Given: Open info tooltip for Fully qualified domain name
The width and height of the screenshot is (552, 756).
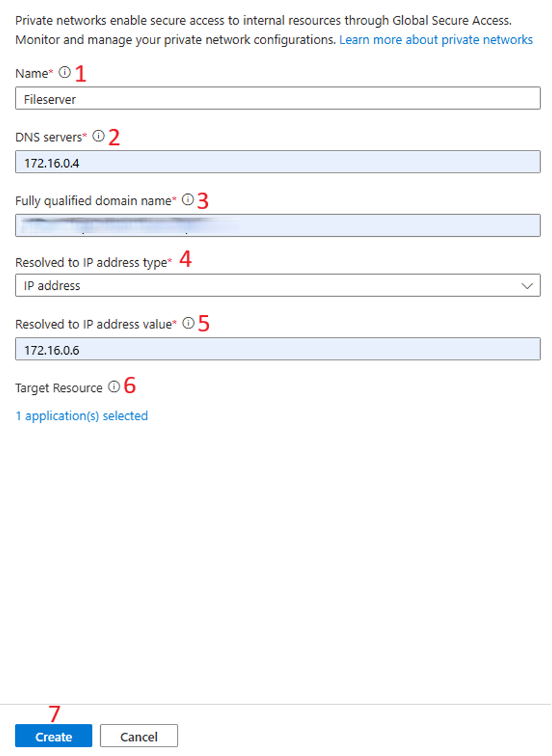Looking at the screenshot, I should pyautogui.click(x=187, y=200).
